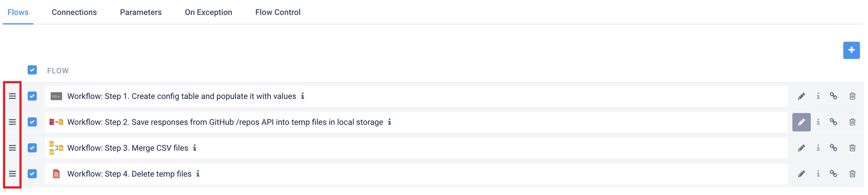Click link icon in Step 1 row

833,96
